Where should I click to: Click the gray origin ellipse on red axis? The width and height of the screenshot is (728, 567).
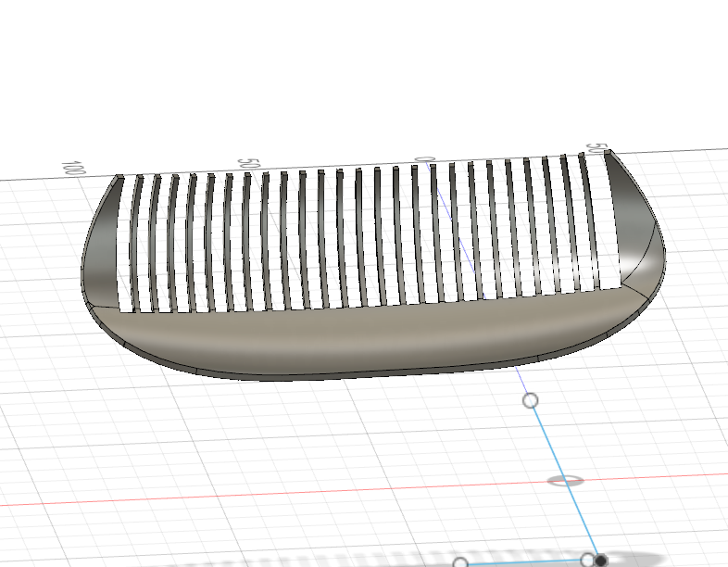pos(564,481)
